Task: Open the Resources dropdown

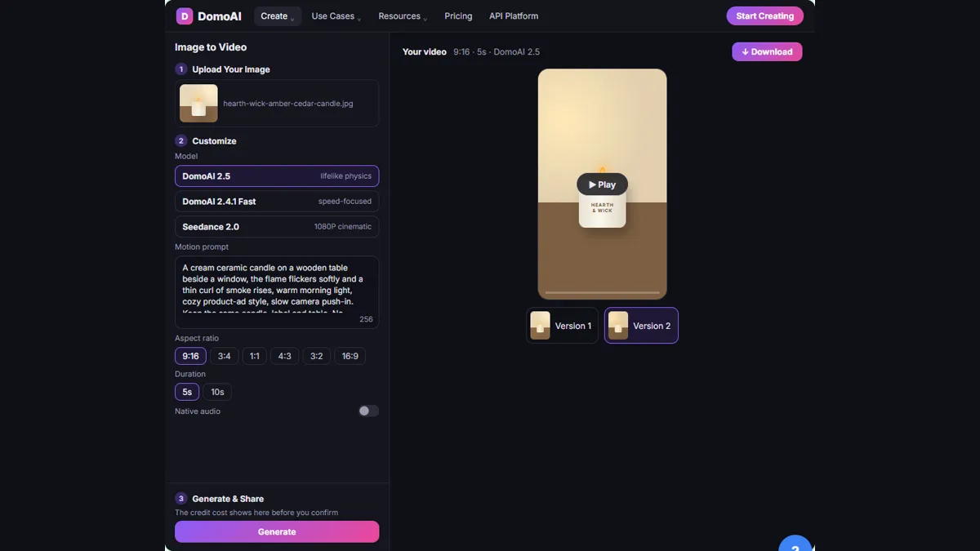Action: point(403,16)
